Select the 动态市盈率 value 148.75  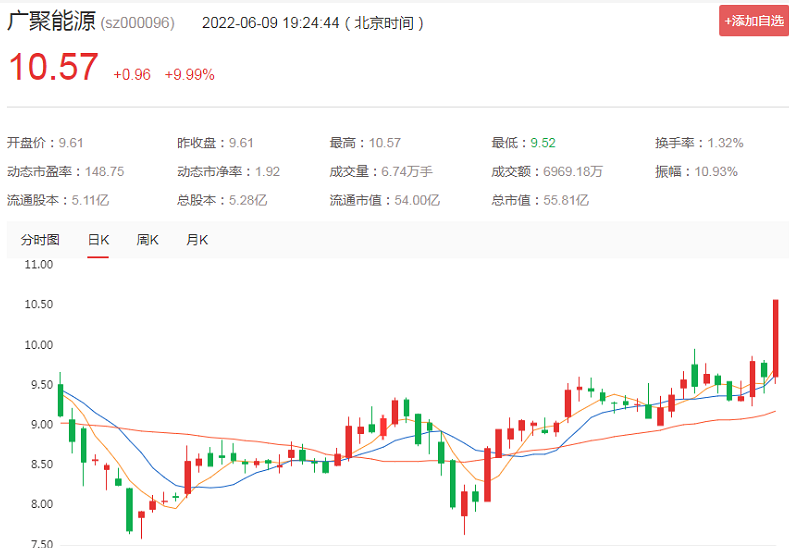point(105,171)
